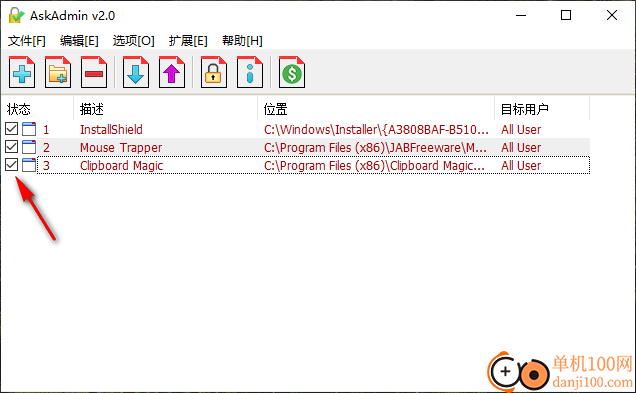Image resolution: width=636 pixels, height=393 pixels.
Task: Select the Mouse Trapper entry name
Action: pos(121,148)
